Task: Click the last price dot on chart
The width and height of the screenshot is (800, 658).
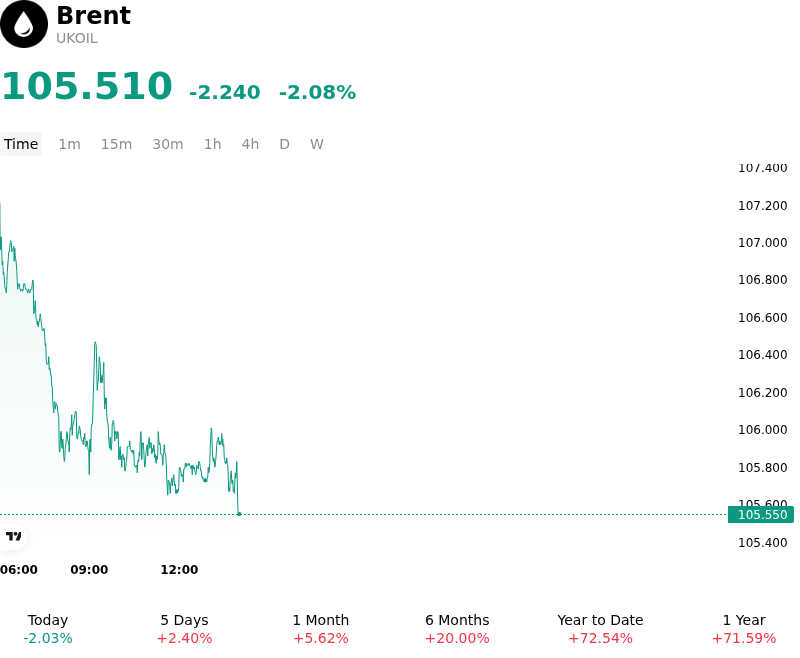Action: tap(239, 514)
